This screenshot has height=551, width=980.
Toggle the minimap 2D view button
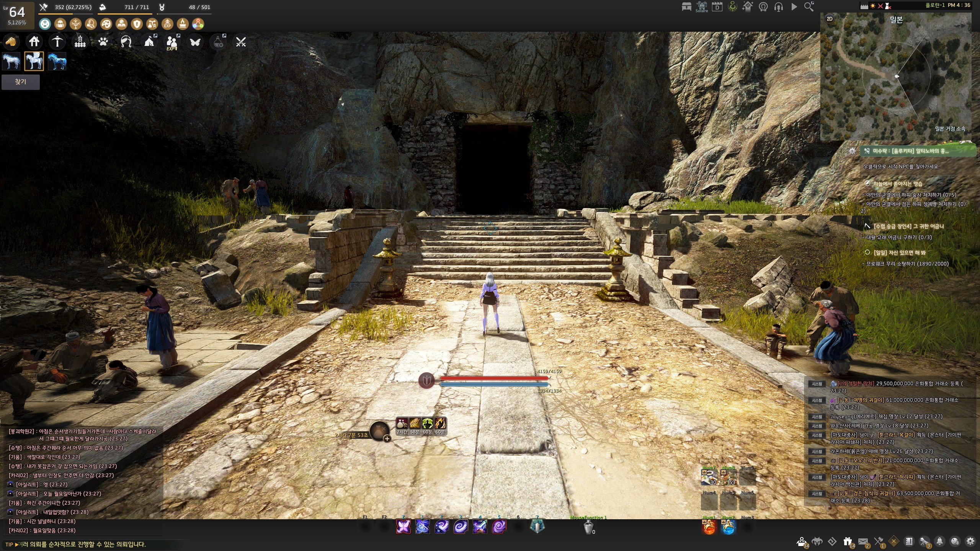pos(830,19)
